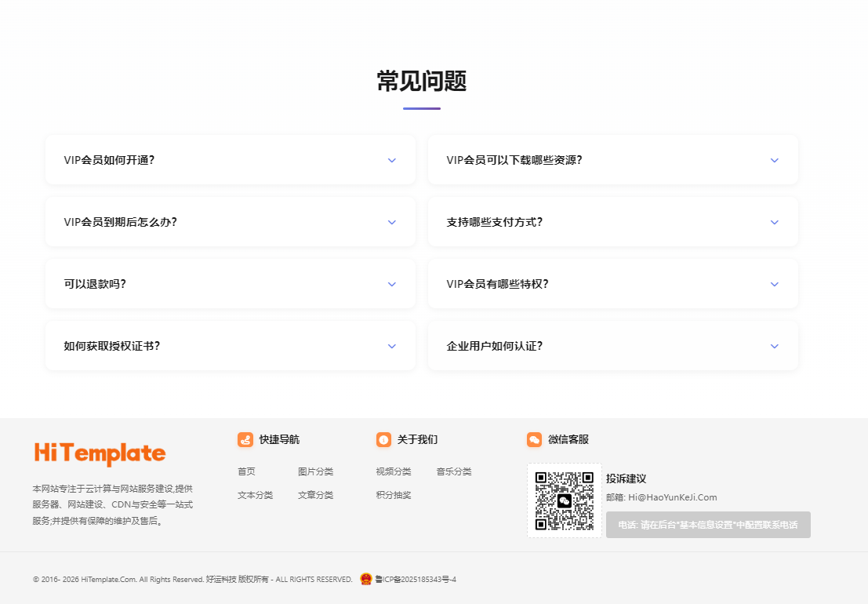Open the 图片分类 link
The image size is (868, 604).
[x=315, y=471]
